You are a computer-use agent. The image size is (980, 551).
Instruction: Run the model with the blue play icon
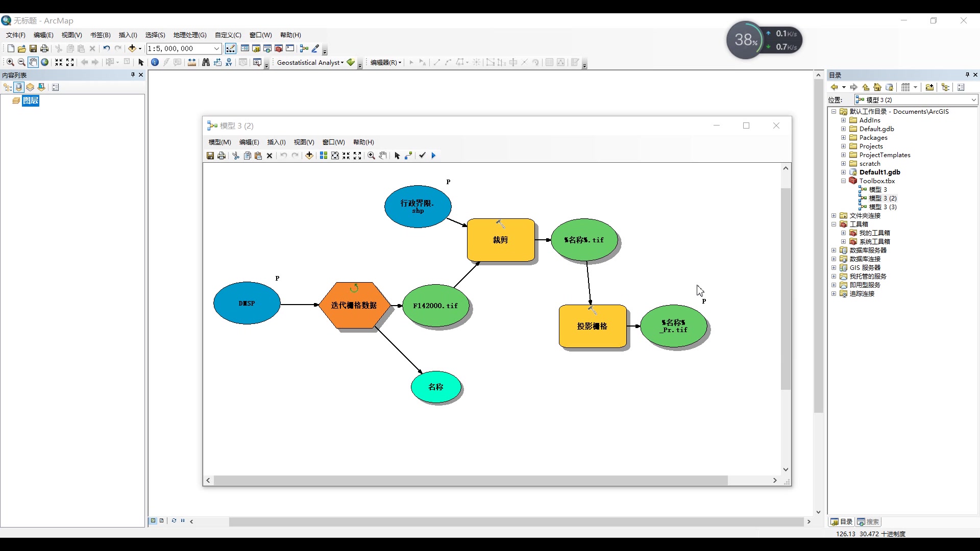point(433,156)
